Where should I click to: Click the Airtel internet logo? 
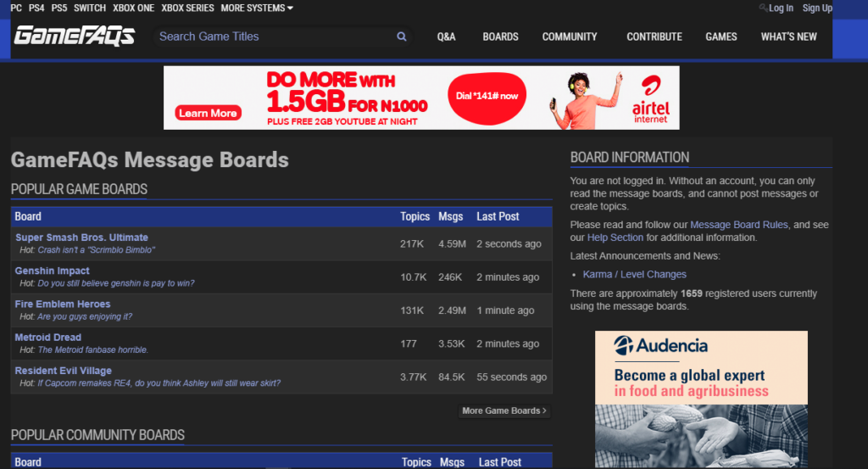tap(650, 100)
